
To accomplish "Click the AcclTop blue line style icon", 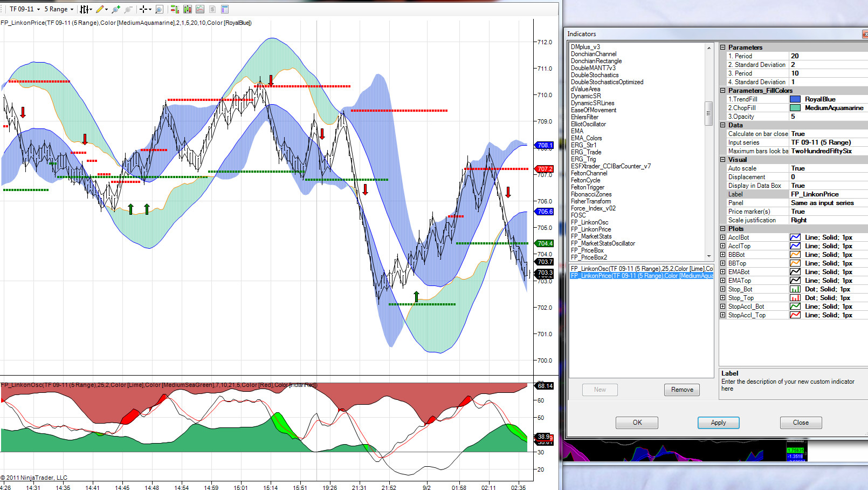I will click(795, 246).
